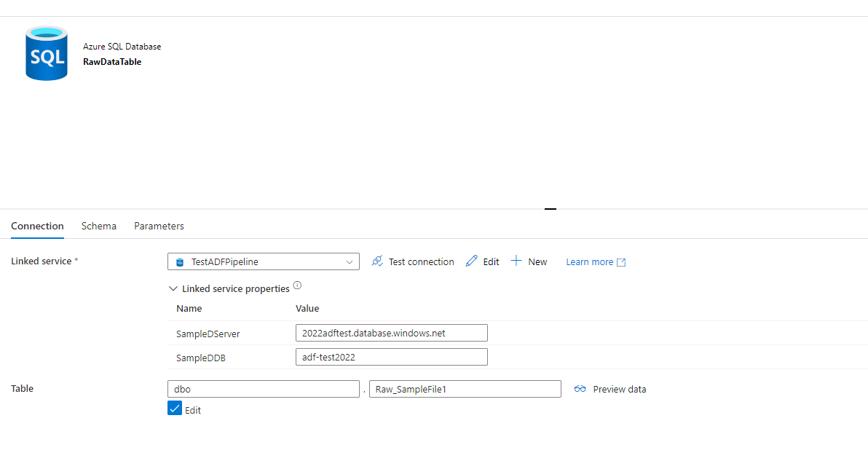This screenshot has width=868, height=461.
Task: Click the New plus icon
Action: [x=516, y=261]
